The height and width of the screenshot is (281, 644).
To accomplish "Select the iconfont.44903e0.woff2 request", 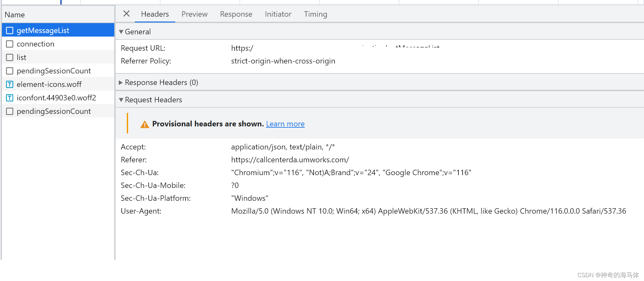I will click(x=58, y=98).
